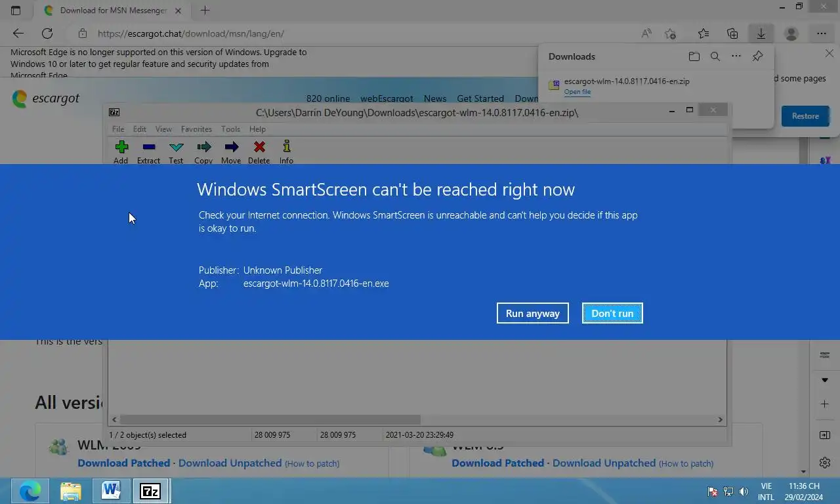Open File Explorer from the taskbar
Image resolution: width=840 pixels, height=504 pixels.
[70, 491]
